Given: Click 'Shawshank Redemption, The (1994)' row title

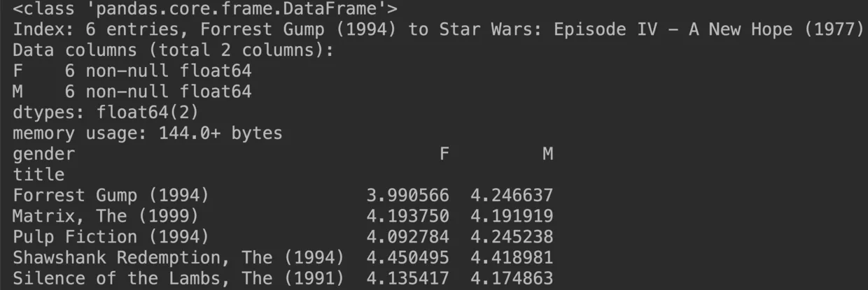Looking at the screenshot, I should coord(178,257).
